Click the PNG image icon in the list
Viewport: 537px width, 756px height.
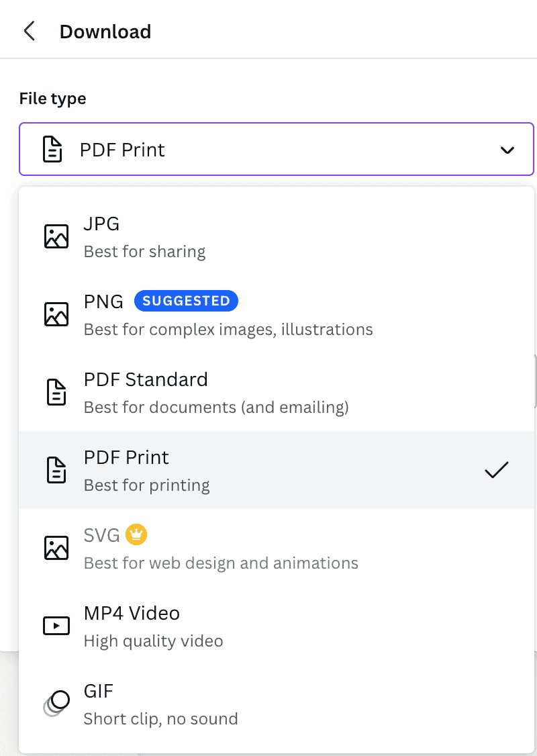tap(56, 314)
